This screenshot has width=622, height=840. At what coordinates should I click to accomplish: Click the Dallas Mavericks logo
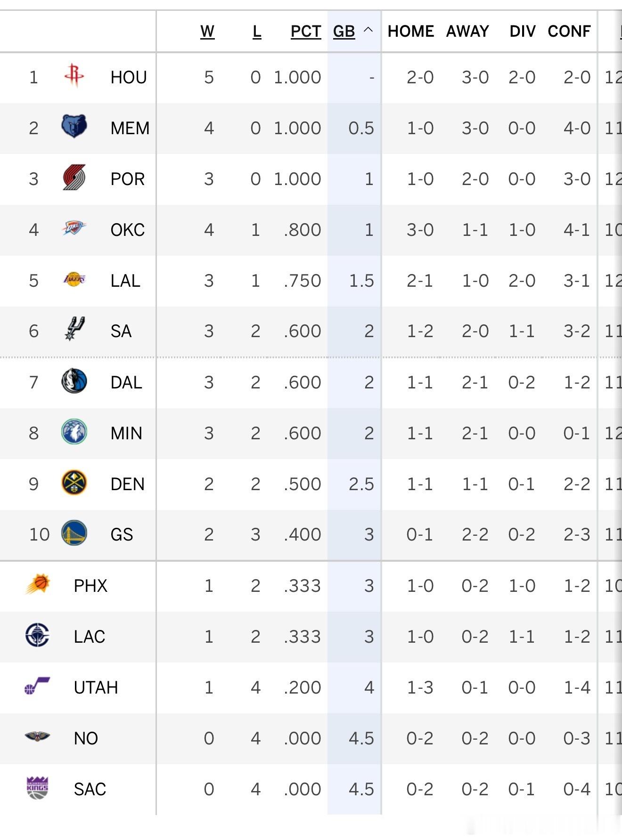click(x=74, y=381)
